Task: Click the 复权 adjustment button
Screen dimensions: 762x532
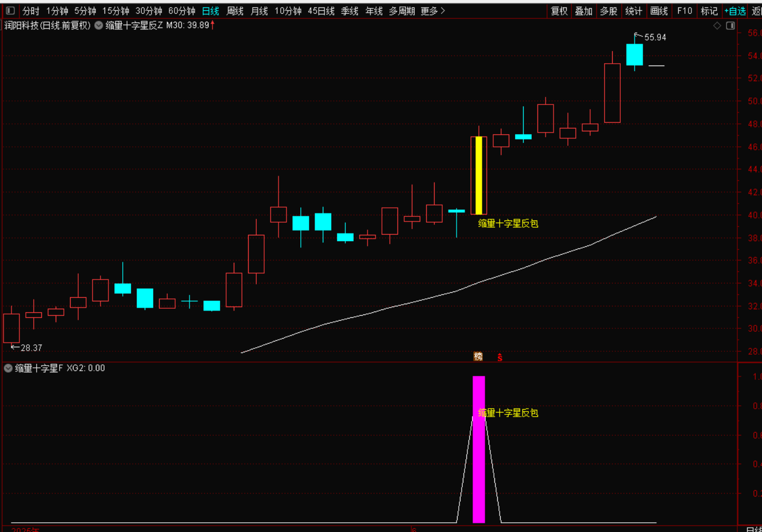Action: (x=559, y=11)
